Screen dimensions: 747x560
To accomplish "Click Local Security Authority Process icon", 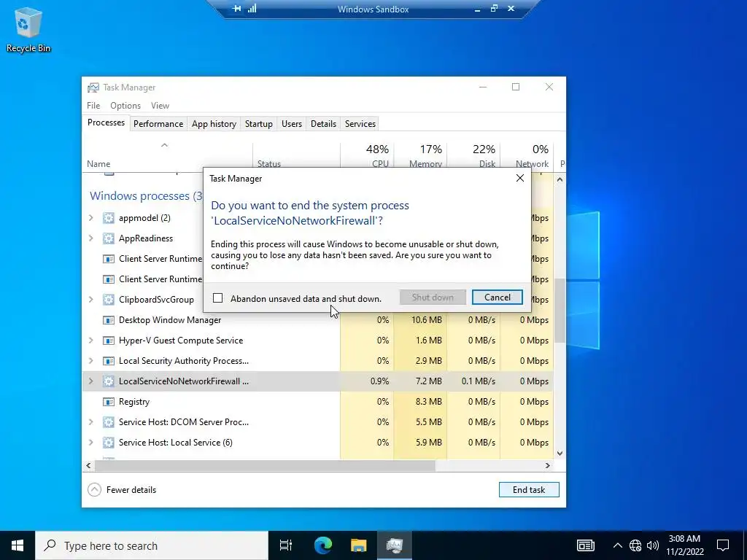I will click(109, 361).
